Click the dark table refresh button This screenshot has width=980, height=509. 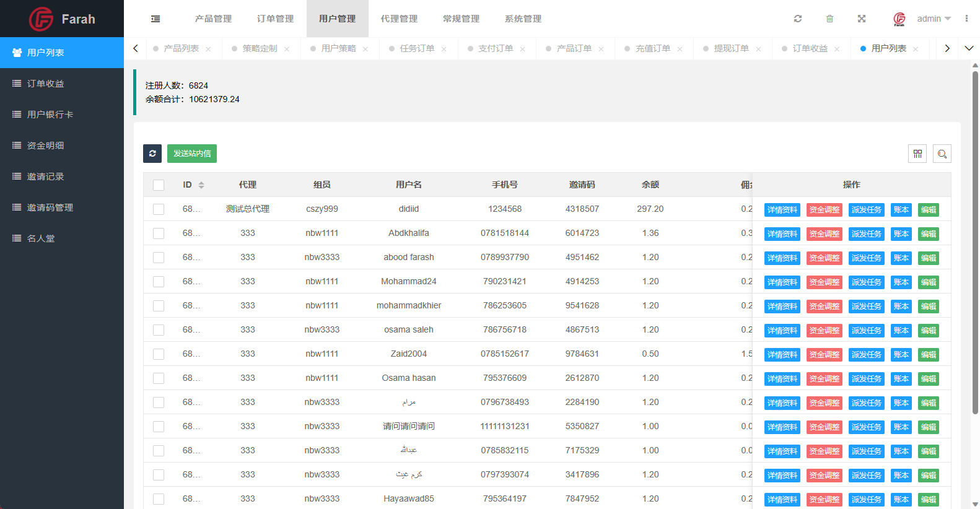pyautogui.click(x=152, y=154)
